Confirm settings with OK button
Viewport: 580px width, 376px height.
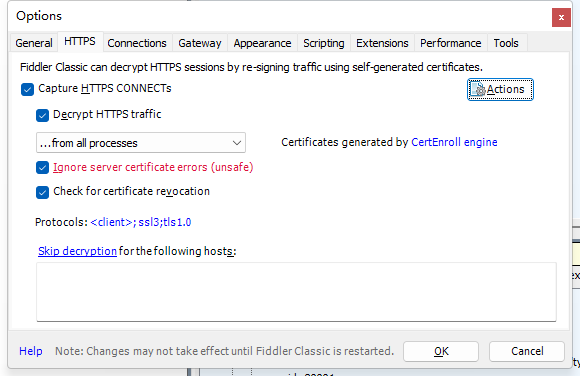[x=441, y=351]
